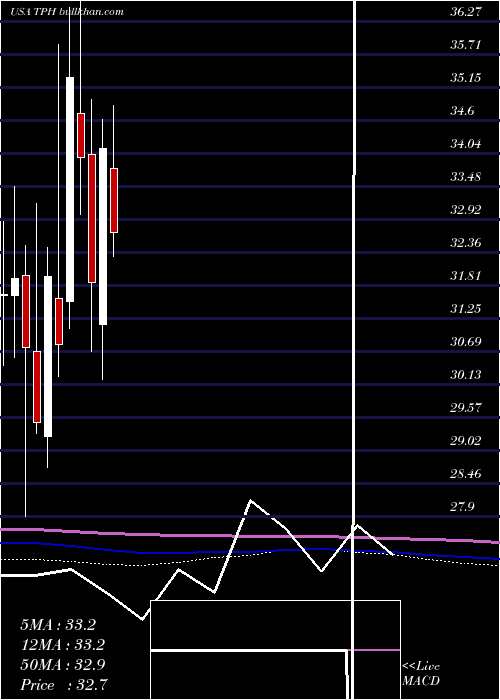Select the 32.92 price axis label
500x700 pixels.
466,210
